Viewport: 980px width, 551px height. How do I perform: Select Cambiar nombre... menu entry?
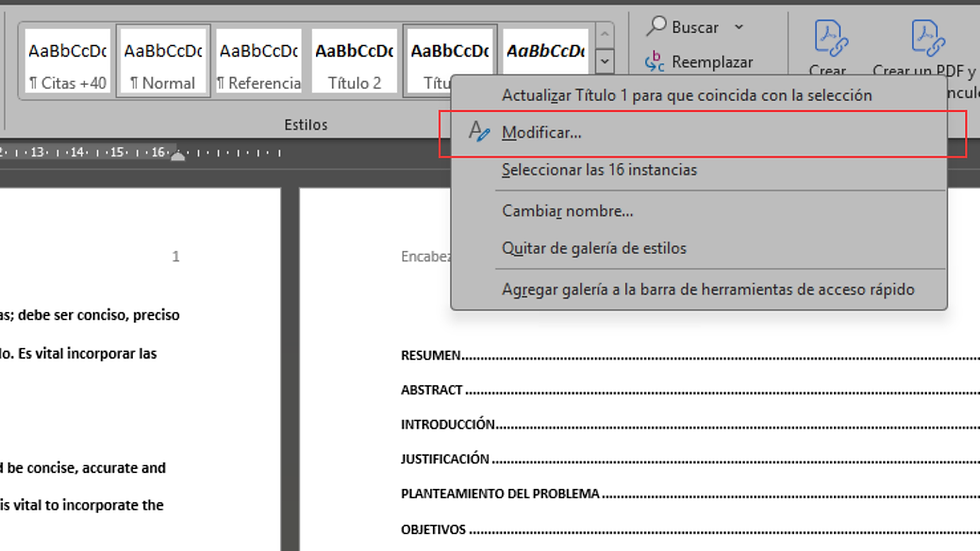click(x=699, y=211)
